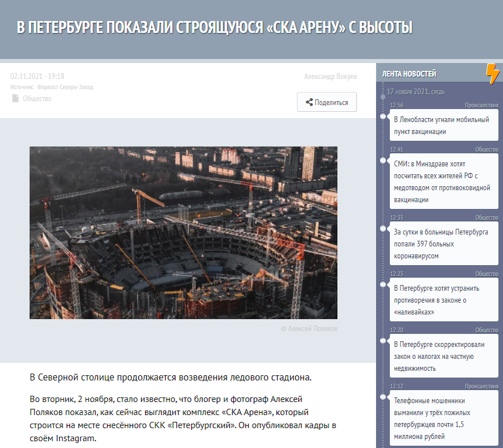503x448 pixels.
Task: Click the photo credit Алексей Поляков
Action: pyautogui.click(x=309, y=328)
